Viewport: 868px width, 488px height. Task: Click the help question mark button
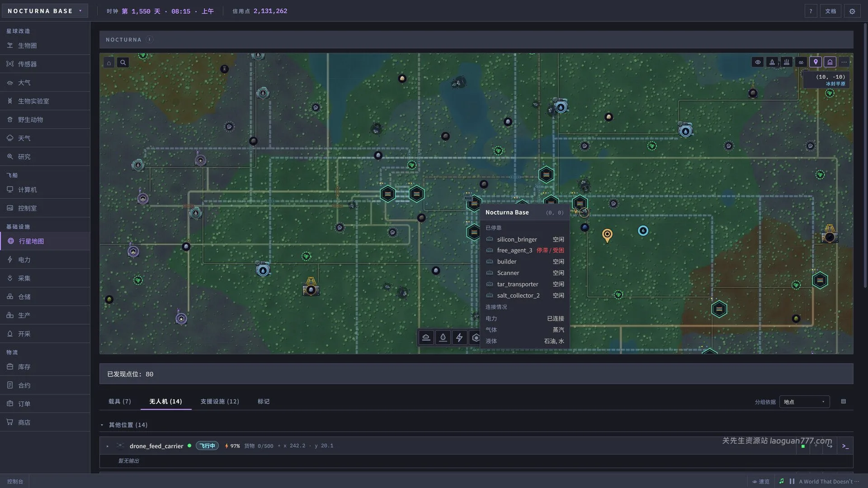pyautogui.click(x=811, y=11)
